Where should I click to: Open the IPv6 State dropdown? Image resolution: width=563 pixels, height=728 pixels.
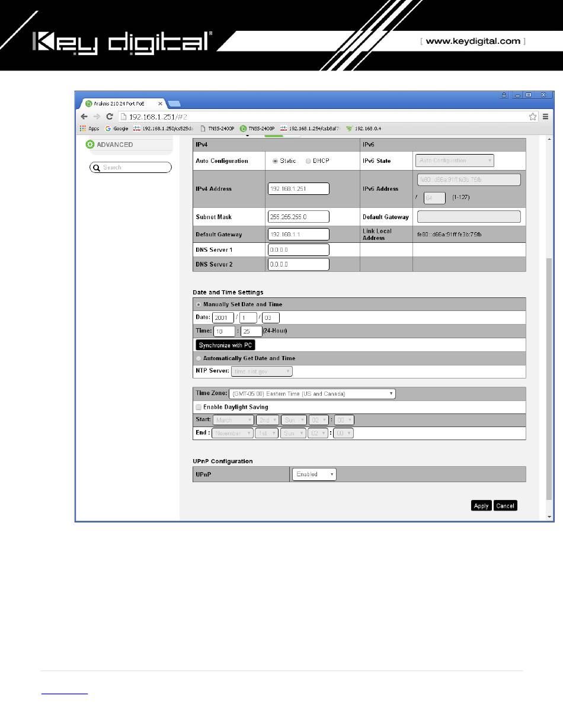click(455, 161)
